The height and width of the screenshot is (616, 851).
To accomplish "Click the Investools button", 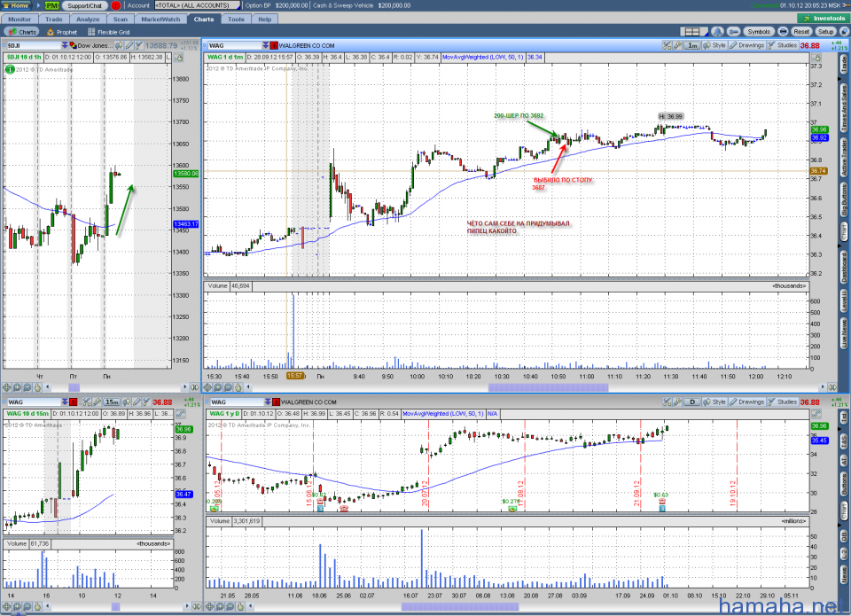I will [824, 19].
